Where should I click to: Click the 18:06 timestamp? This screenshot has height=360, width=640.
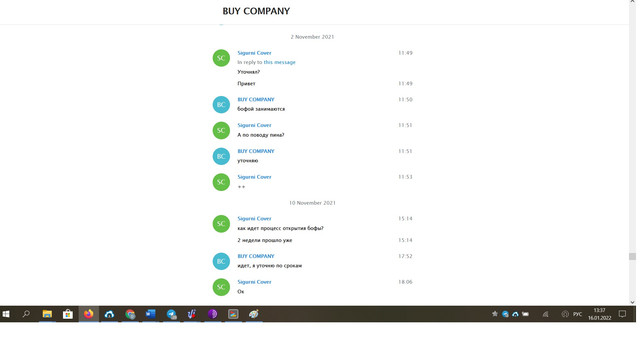pos(405,282)
